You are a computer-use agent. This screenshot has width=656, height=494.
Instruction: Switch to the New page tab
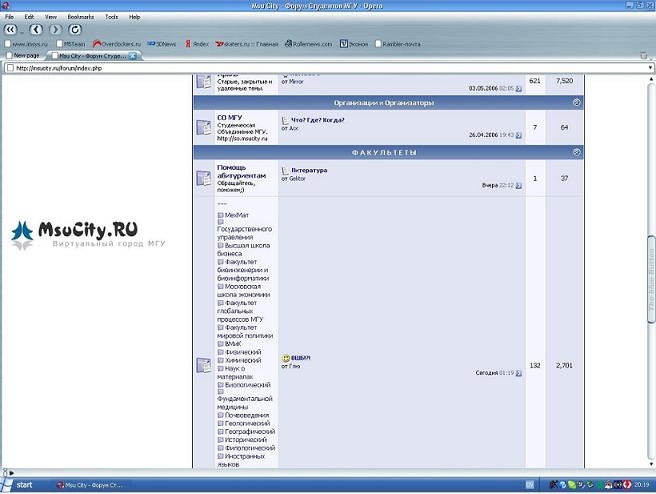25,55
